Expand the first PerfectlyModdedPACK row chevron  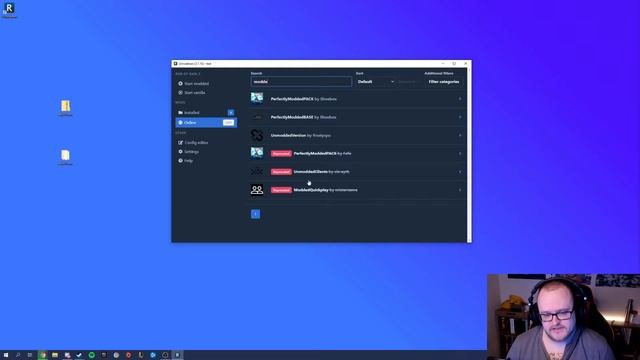pyautogui.click(x=460, y=99)
